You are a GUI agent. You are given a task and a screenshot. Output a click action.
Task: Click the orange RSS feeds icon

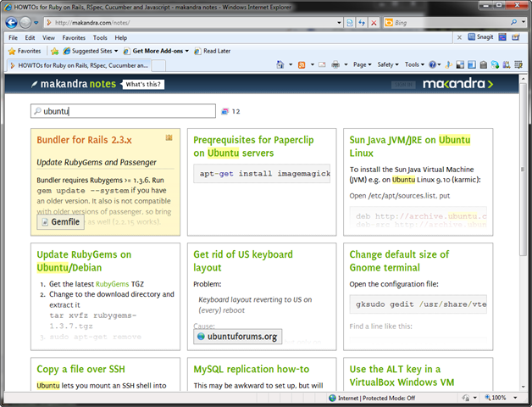tap(302, 65)
